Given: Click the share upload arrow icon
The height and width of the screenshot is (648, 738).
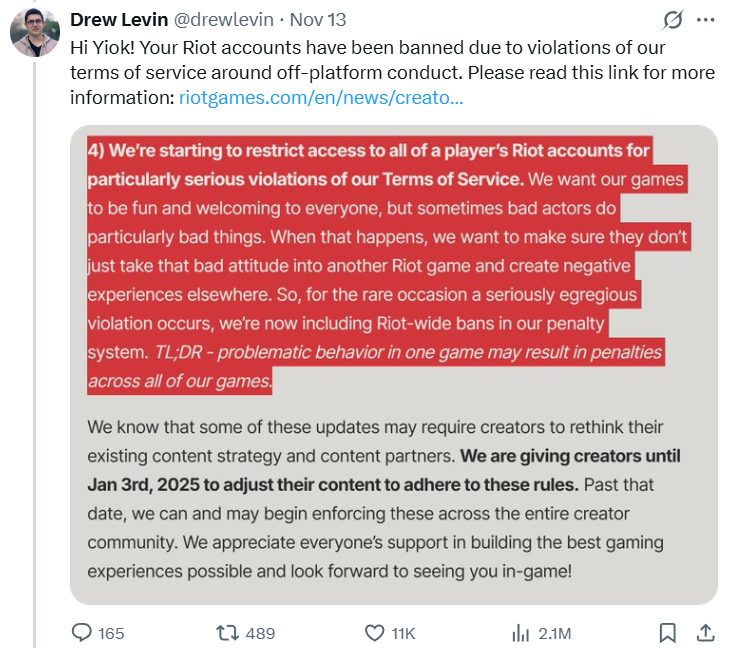Looking at the screenshot, I should pyautogui.click(x=704, y=632).
